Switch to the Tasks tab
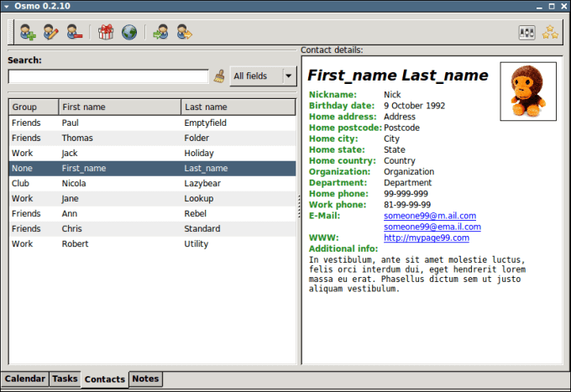Viewport: 571px width, 392px height. [65, 379]
